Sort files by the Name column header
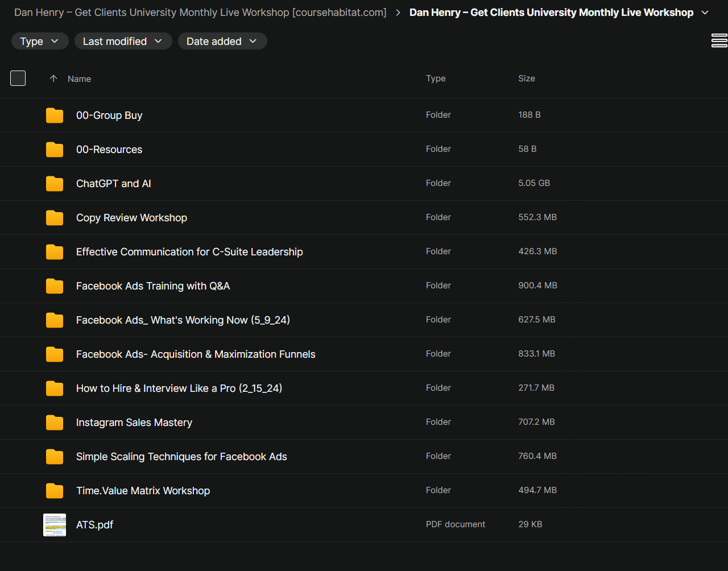Image resolution: width=728 pixels, height=571 pixels. pyautogui.click(x=79, y=79)
